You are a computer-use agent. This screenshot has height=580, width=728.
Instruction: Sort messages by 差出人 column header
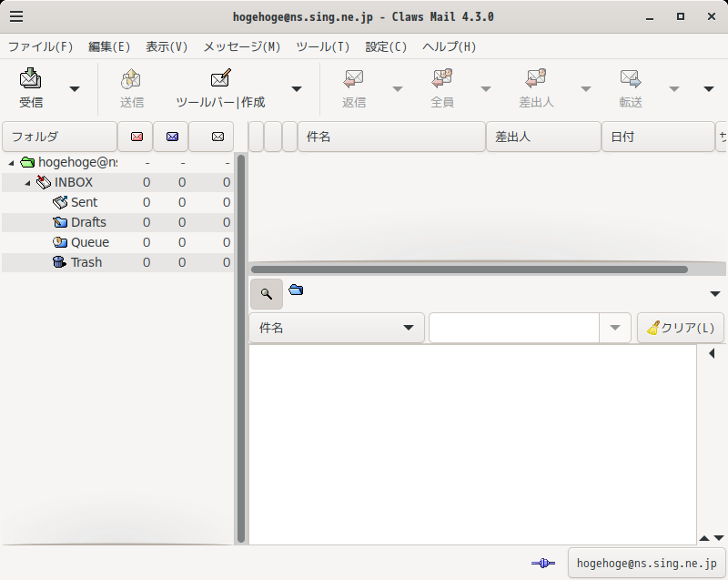(x=543, y=137)
